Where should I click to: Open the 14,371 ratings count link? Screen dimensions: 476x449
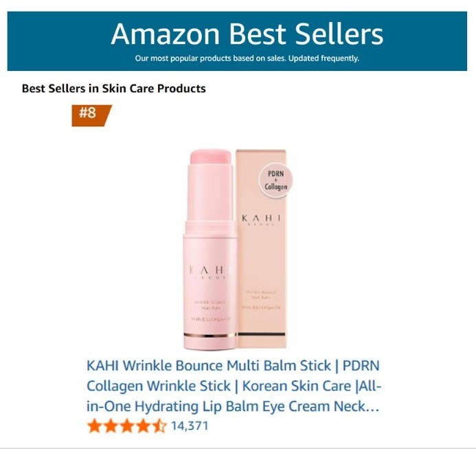point(190,426)
